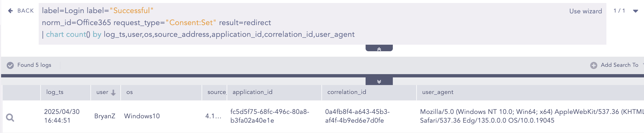Sort by the user column arrow
644x133 pixels.
click(113, 92)
